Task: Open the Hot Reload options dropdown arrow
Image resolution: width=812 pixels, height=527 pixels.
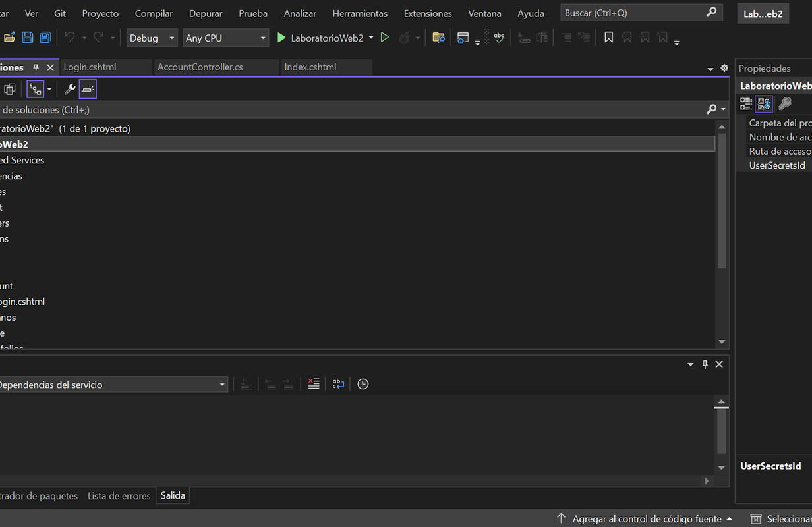Action: (x=418, y=38)
